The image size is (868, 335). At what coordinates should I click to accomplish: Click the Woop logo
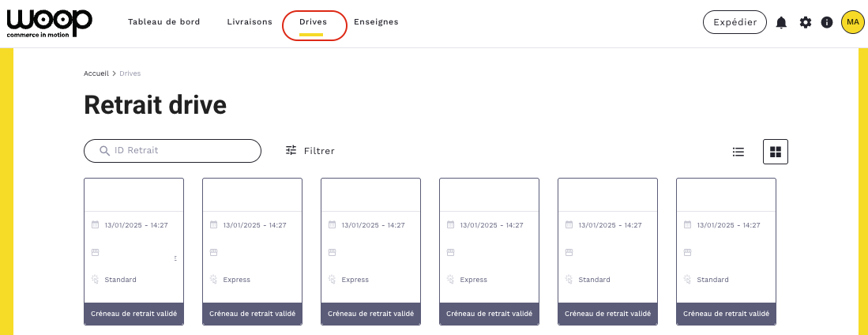(49, 23)
